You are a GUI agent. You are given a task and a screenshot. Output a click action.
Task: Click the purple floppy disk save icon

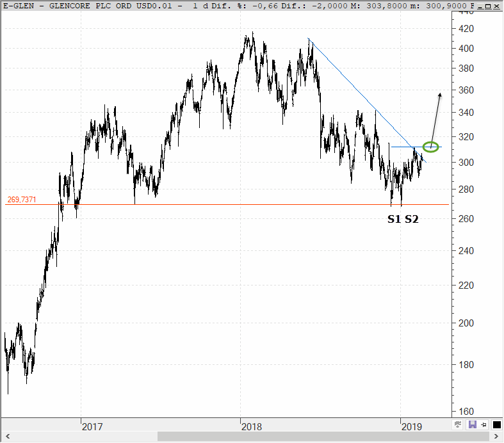pos(472,424)
